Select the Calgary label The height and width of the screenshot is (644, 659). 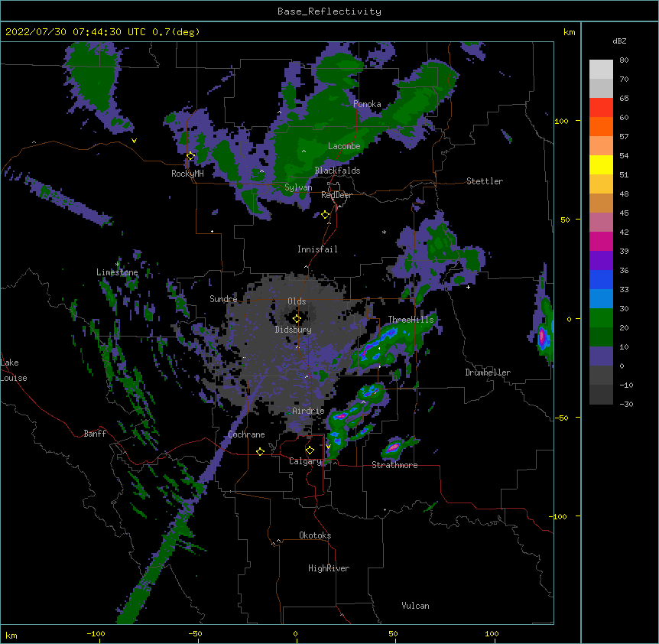[x=305, y=461]
